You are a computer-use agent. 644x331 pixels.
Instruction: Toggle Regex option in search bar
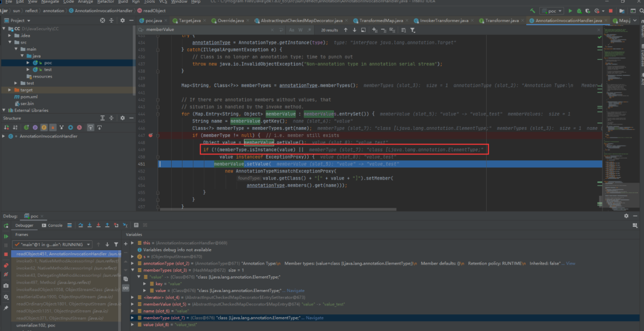pyautogui.click(x=310, y=30)
